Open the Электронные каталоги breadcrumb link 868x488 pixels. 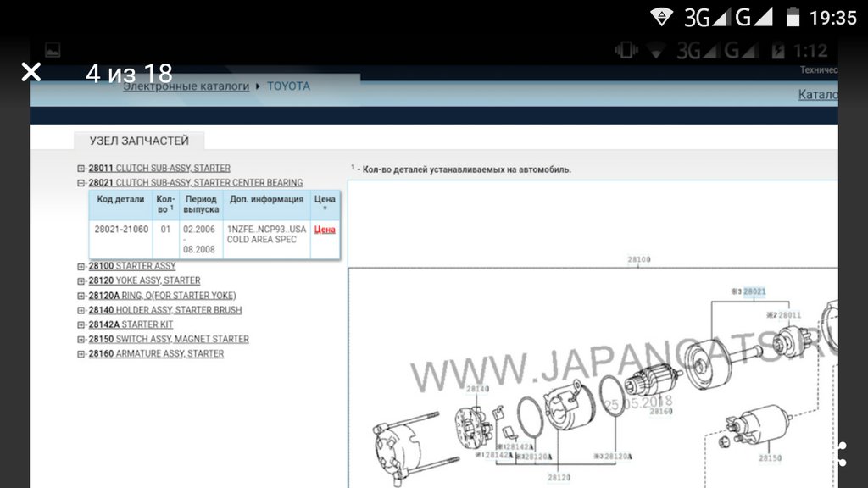(186, 86)
